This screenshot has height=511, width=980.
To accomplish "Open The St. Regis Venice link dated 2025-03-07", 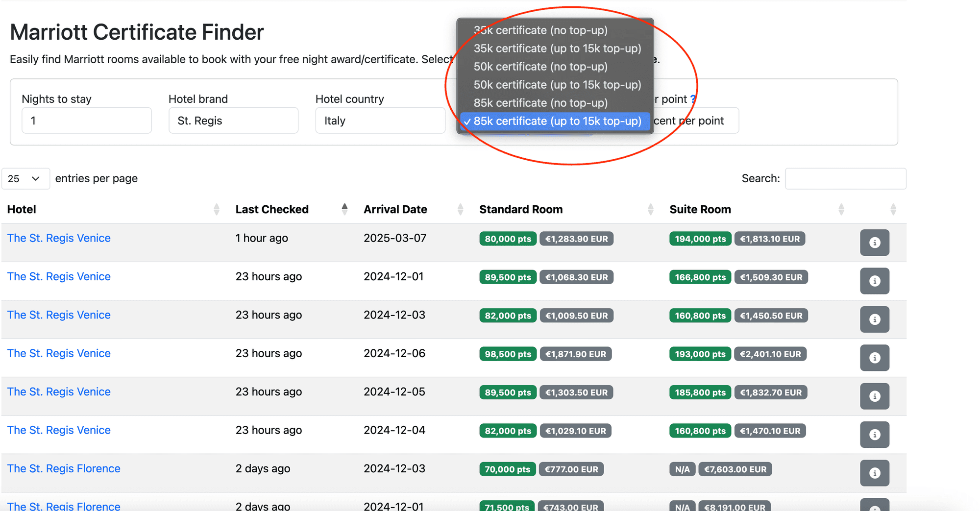I will pos(59,238).
